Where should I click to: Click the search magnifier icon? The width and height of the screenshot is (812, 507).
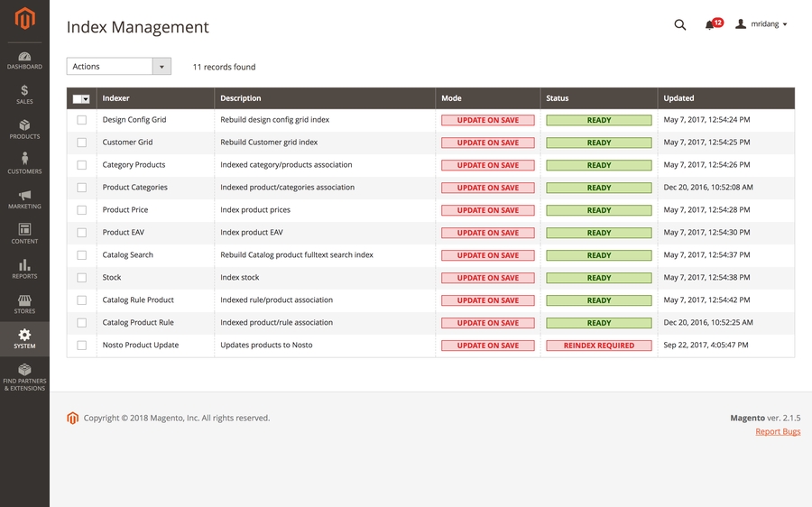point(680,24)
